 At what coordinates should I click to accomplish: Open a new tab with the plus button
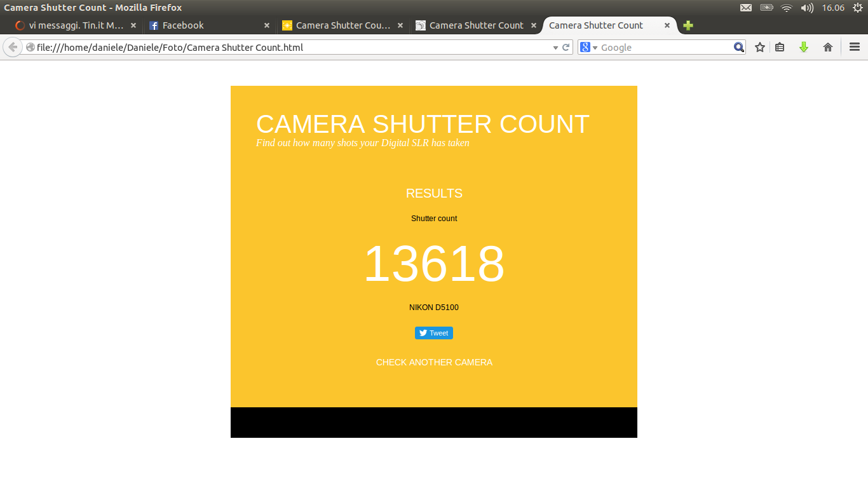[x=688, y=25]
